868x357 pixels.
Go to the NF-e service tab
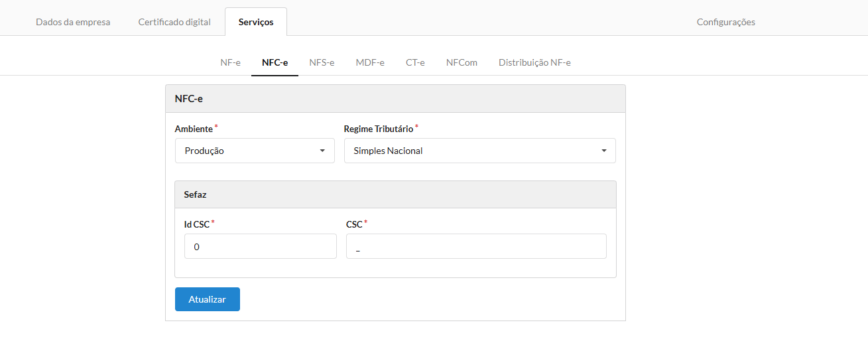click(230, 62)
